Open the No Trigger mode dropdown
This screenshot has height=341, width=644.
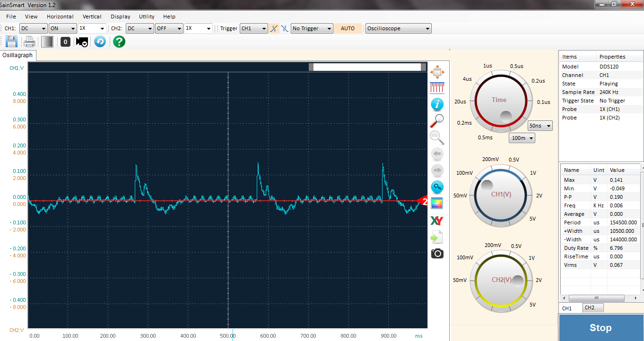[x=312, y=28]
